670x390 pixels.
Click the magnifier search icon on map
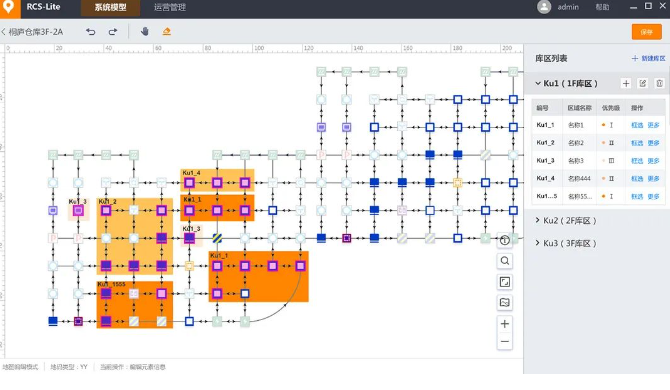[x=505, y=261]
